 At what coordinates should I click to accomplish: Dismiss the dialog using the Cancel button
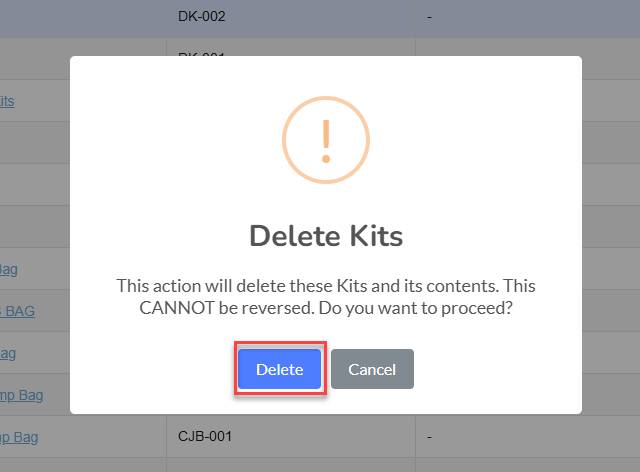click(372, 369)
